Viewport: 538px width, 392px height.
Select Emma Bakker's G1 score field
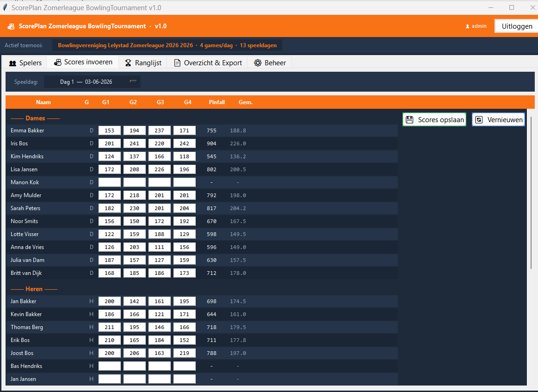tap(110, 131)
